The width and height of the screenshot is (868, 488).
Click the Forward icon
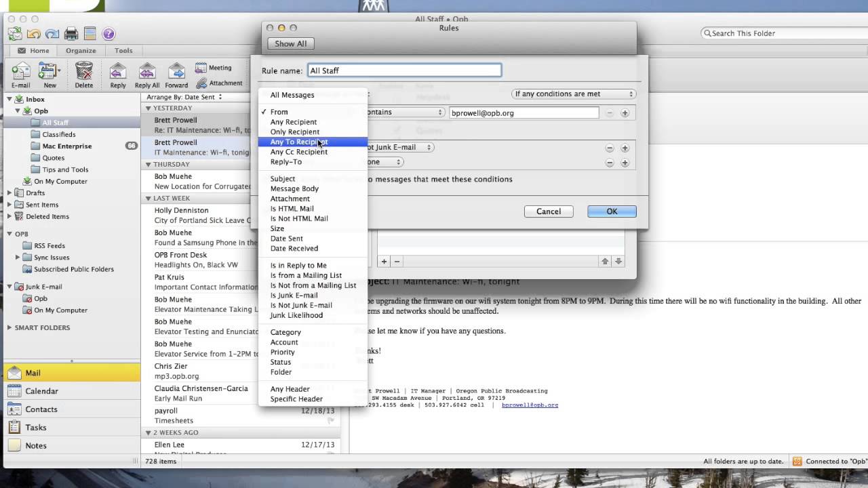(x=176, y=75)
